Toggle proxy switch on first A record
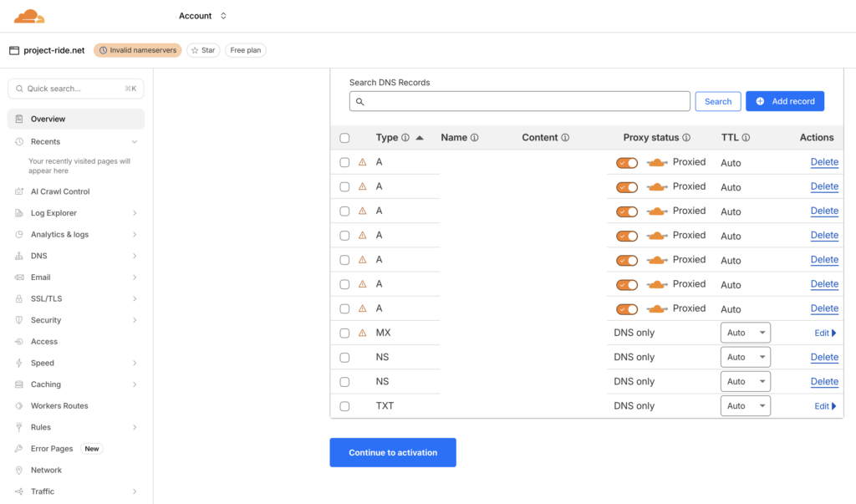The image size is (856, 504). [627, 163]
